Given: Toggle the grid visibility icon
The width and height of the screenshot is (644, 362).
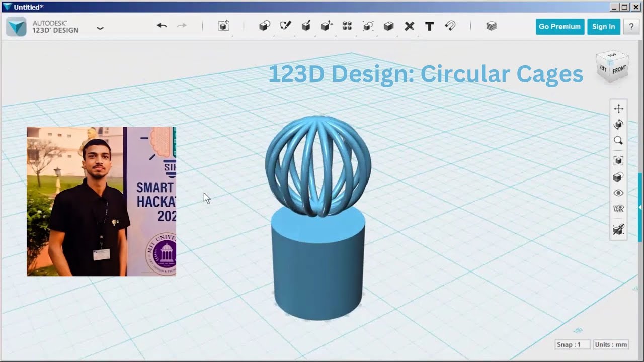Looking at the screenshot, I should tap(618, 209).
